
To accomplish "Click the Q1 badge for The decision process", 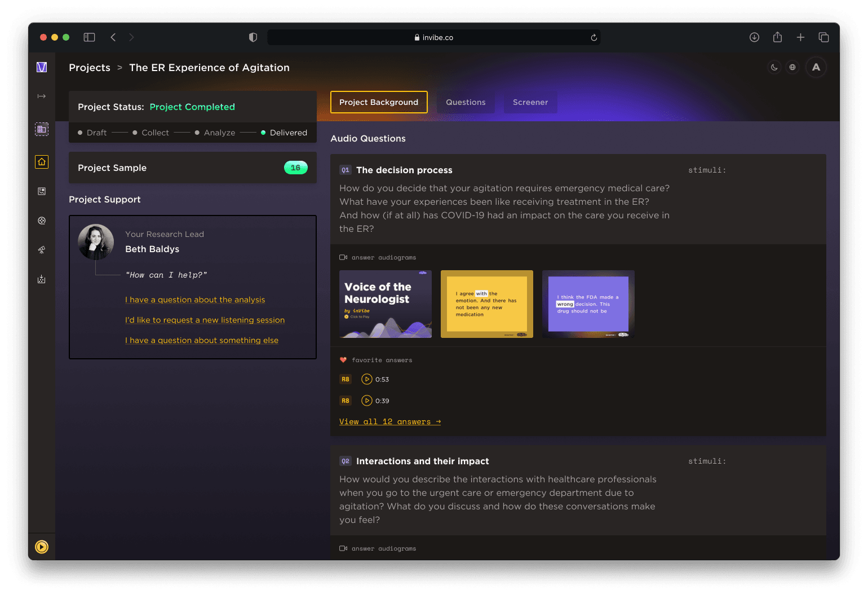I will pyautogui.click(x=346, y=170).
